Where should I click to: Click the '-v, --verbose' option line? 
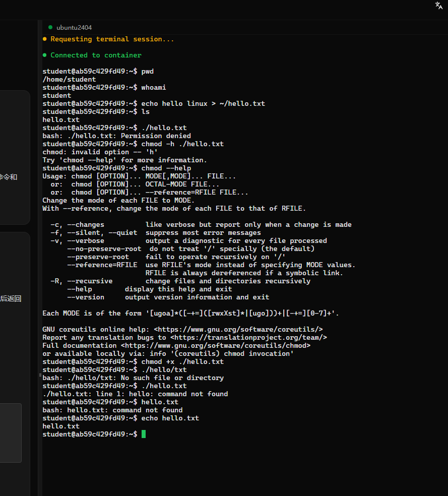click(x=189, y=241)
